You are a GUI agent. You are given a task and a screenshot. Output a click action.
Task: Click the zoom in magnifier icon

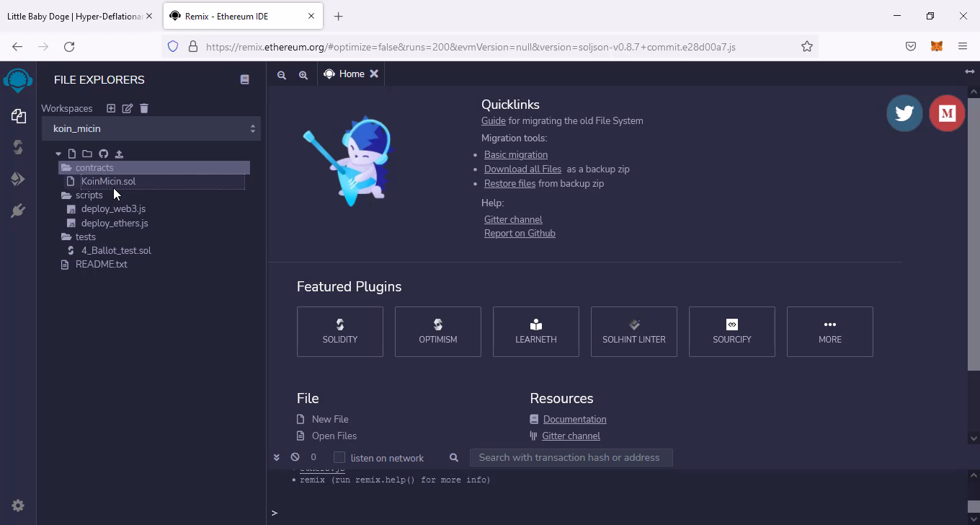(303, 74)
